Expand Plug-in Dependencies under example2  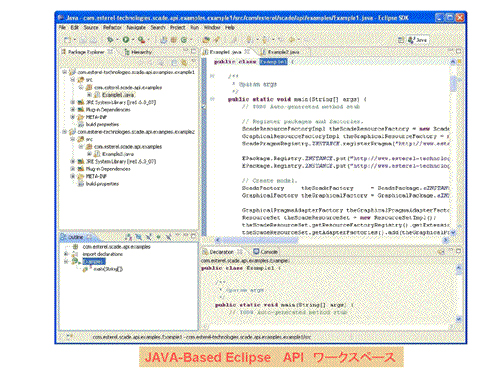pos(72,169)
